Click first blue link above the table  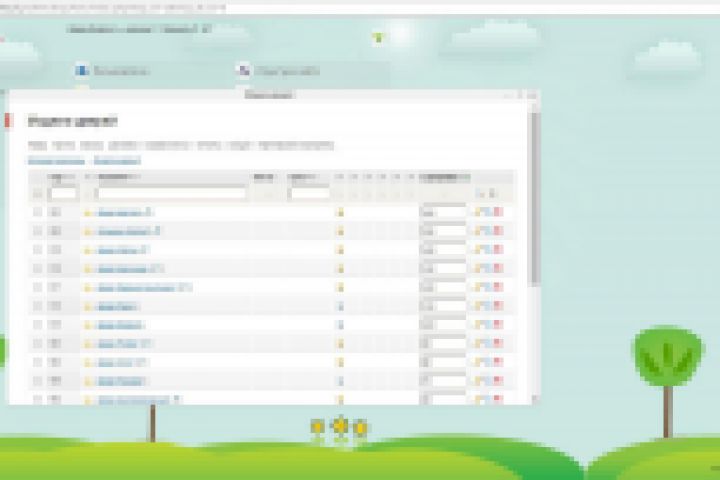click(x=56, y=161)
